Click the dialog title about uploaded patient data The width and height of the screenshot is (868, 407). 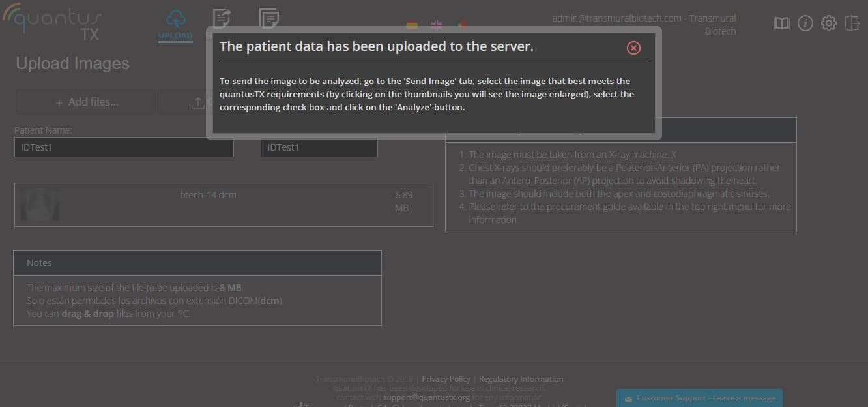click(x=377, y=46)
